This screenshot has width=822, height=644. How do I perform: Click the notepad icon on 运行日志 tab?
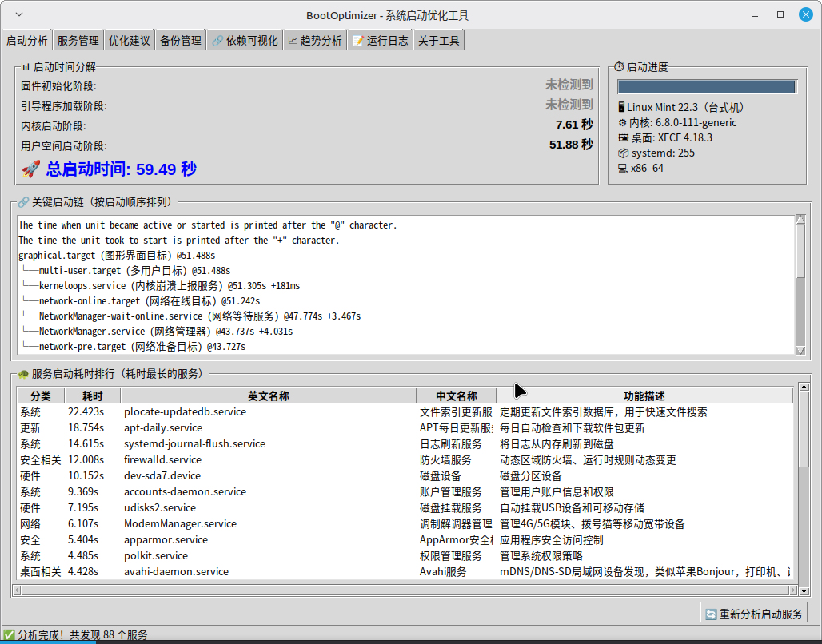358,40
